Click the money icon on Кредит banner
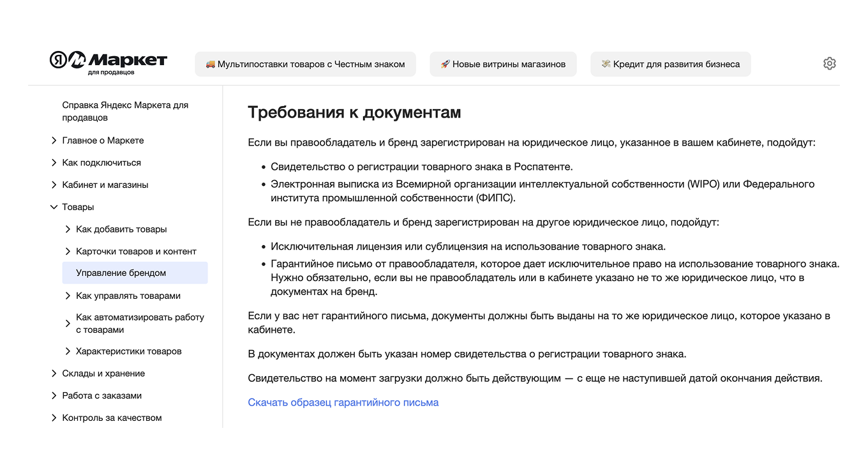 pyautogui.click(x=605, y=64)
